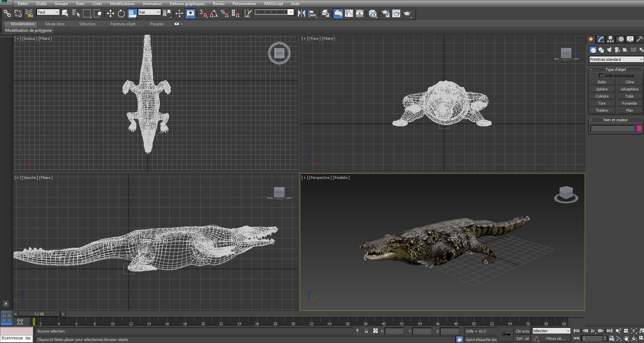This screenshot has height=343, width=644.
Task: Open the Curve Editor icon
Action: pos(349,14)
